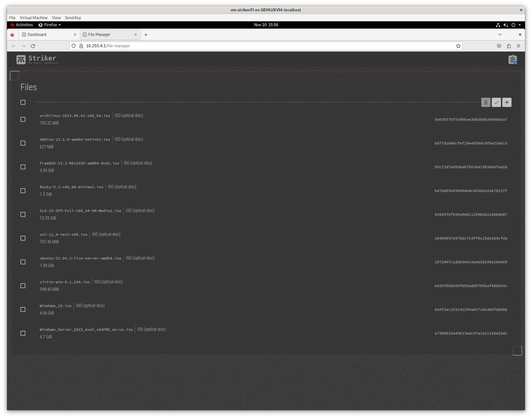
Task: Click the tracking protection shield icon
Action: click(74, 46)
